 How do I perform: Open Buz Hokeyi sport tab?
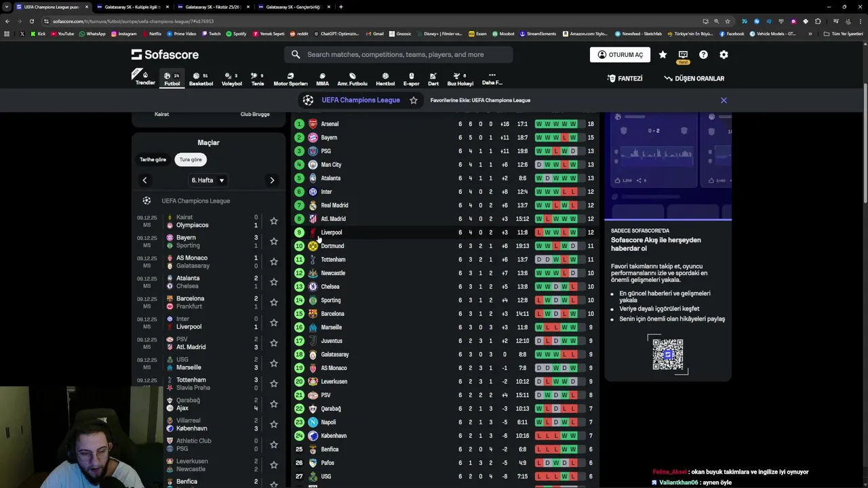coord(460,79)
